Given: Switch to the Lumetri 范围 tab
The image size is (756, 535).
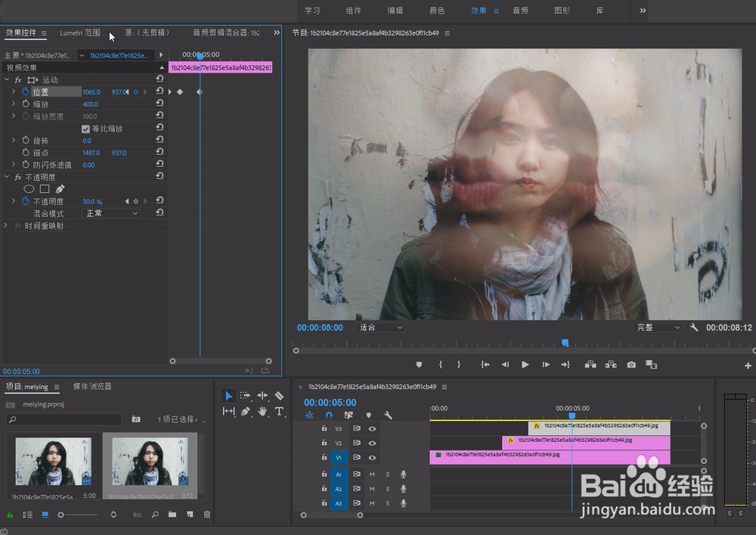Looking at the screenshot, I should (80, 33).
